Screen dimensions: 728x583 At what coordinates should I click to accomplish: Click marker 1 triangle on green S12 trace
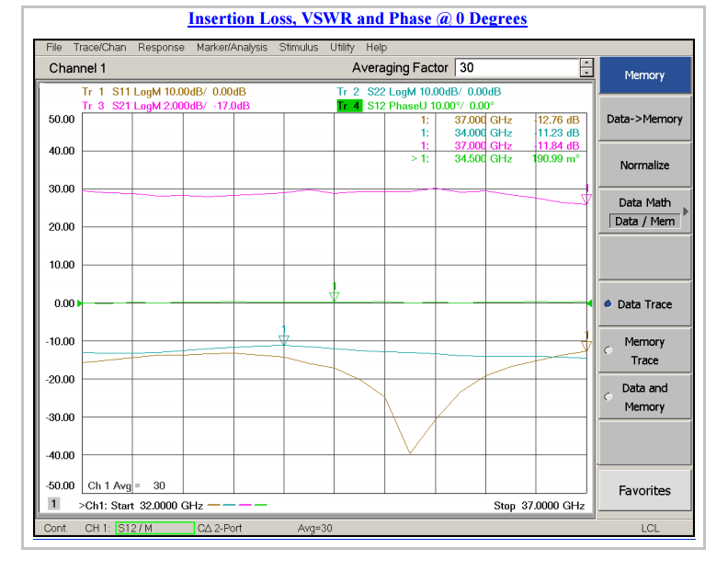coord(335,296)
